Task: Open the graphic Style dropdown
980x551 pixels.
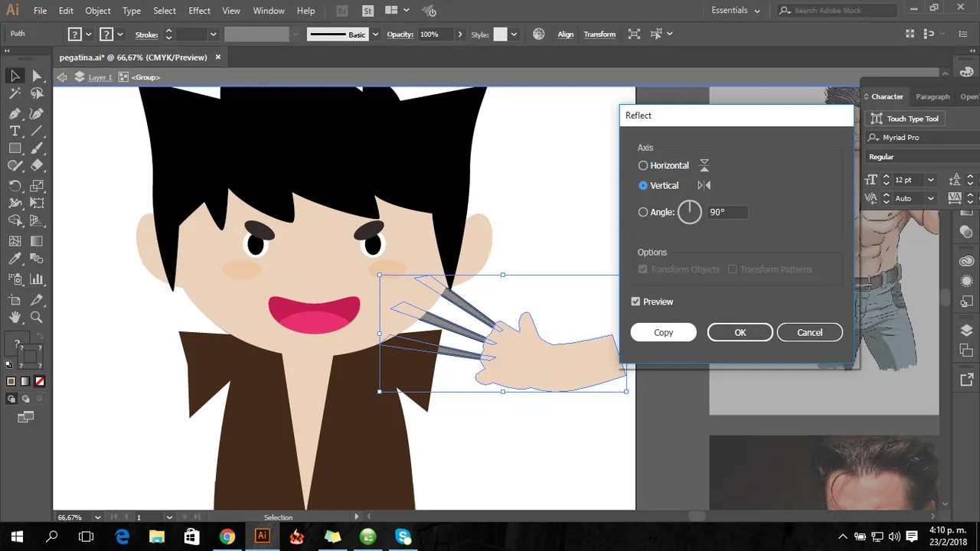Action: (x=514, y=34)
